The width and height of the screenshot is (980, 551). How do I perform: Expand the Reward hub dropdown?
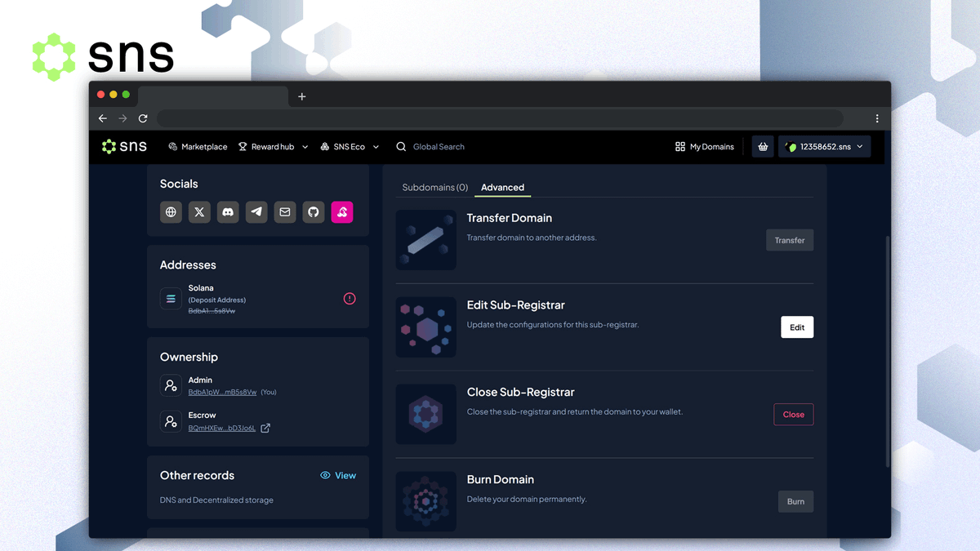click(273, 147)
